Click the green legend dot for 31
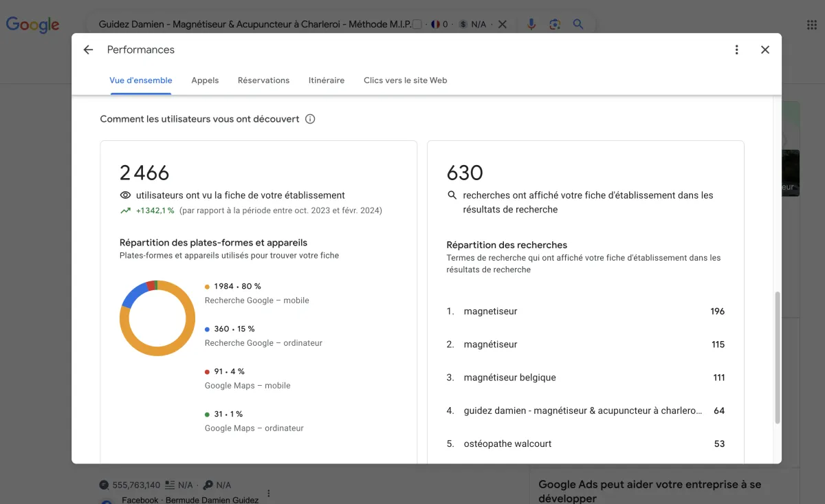Screen dimensions: 825x504 pos(207,415)
